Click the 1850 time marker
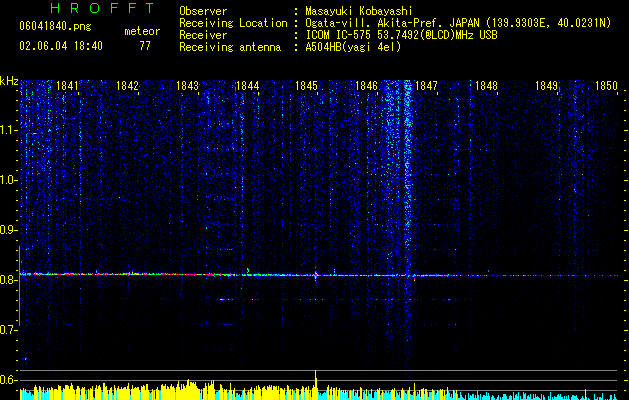Image resolution: width=629 pixels, height=400 pixels. tap(606, 86)
